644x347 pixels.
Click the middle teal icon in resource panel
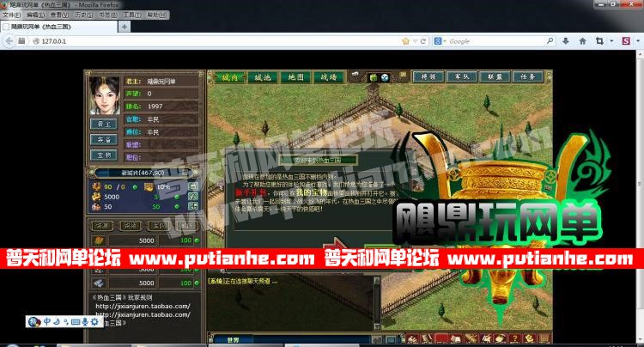pyautogui.click(x=193, y=197)
